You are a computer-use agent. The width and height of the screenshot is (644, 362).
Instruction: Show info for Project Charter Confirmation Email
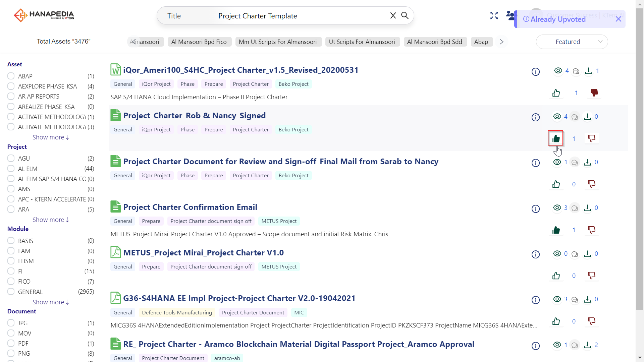point(536,209)
